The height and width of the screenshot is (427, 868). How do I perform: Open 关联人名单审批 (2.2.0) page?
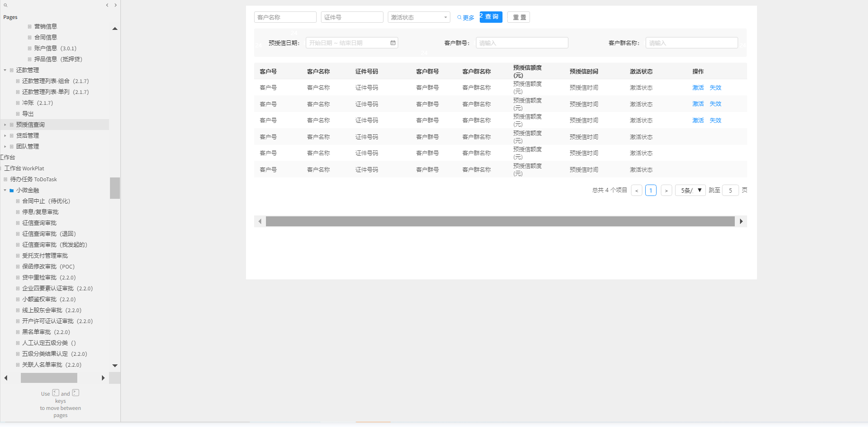52,365
